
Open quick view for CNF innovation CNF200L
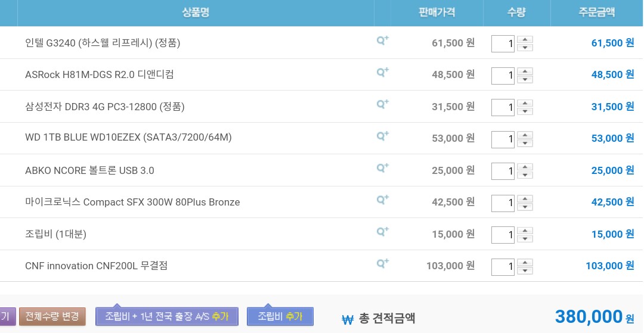[382, 264]
